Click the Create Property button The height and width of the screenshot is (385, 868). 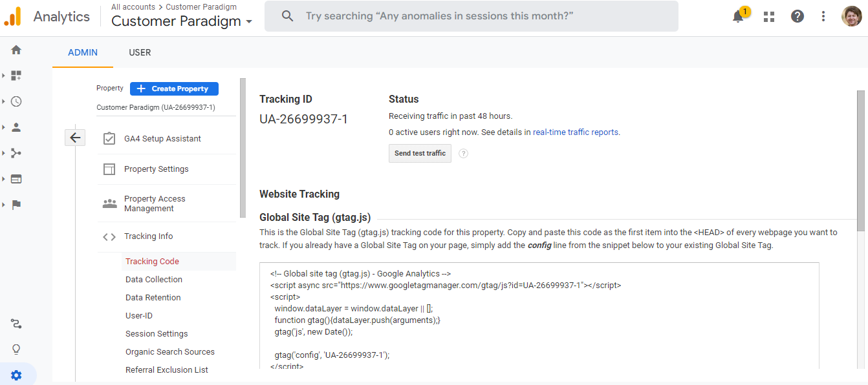point(174,88)
